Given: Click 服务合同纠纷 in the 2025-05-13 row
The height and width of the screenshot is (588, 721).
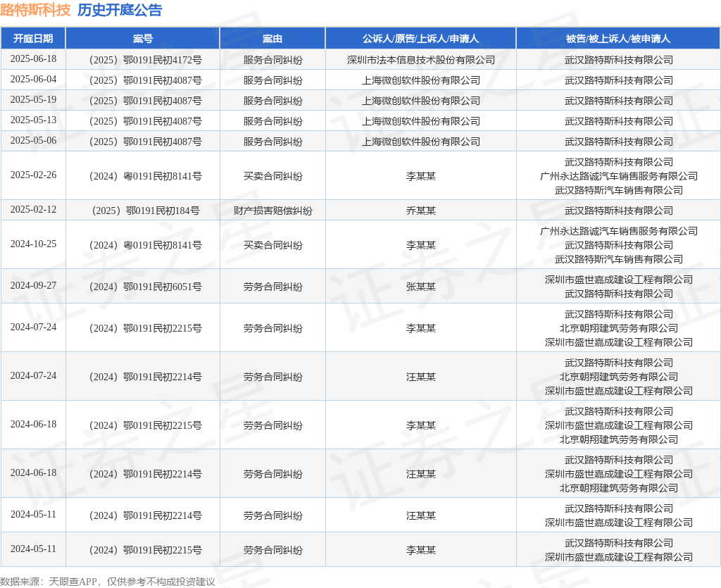Looking at the screenshot, I should pos(272,121).
